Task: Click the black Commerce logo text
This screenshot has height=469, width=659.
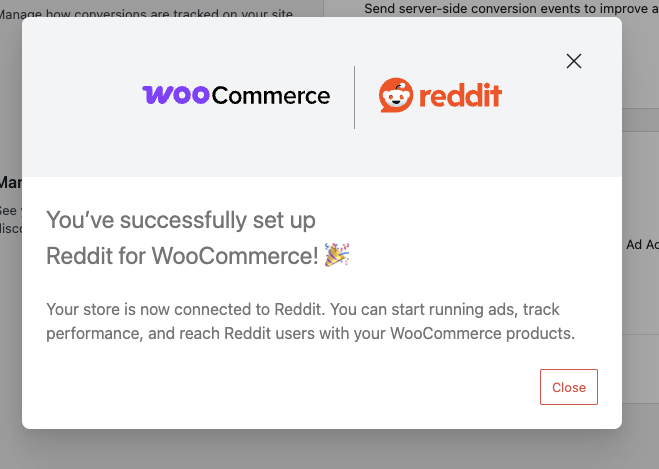Action: (271, 96)
